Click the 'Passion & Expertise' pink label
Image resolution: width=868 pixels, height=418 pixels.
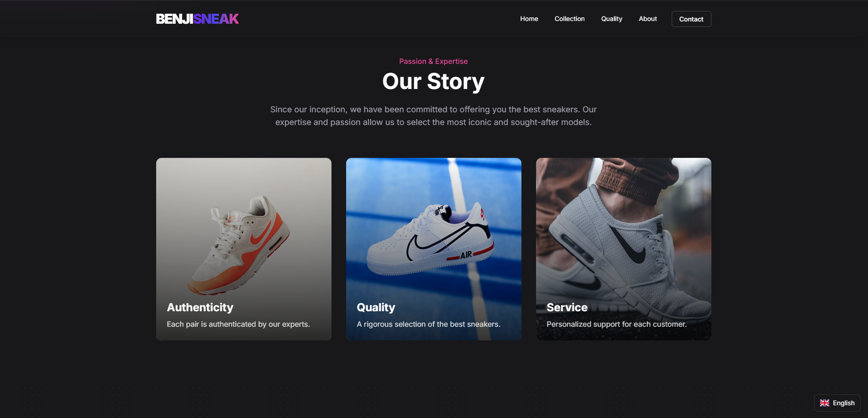pyautogui.click(x=433, y=61)
